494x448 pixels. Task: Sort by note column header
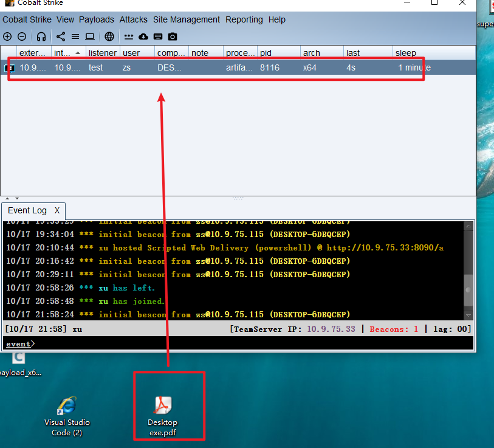point(206,53)
